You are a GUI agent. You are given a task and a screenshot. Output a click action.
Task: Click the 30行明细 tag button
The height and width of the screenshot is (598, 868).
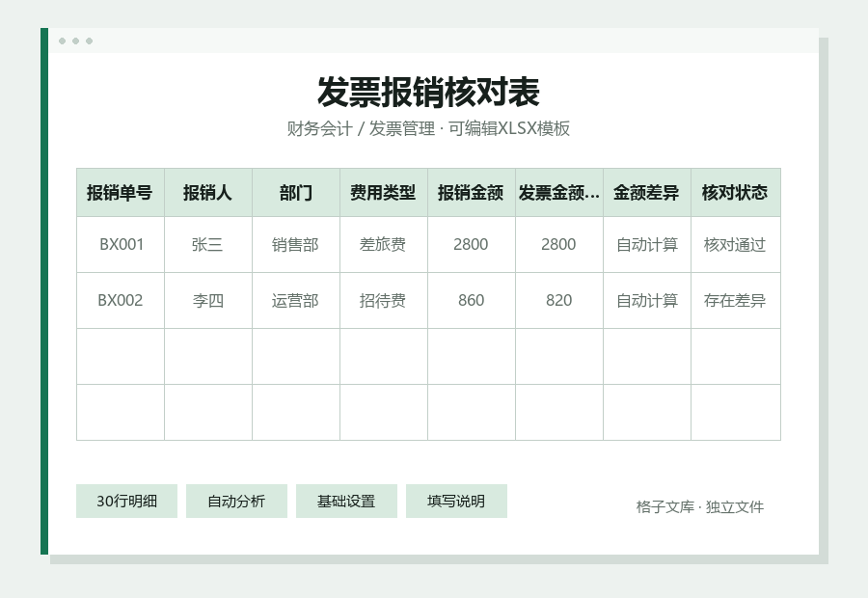[x=126, y=502]
